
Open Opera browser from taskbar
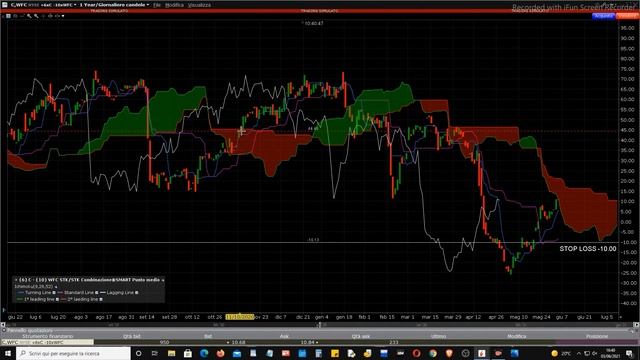tap(416, 353)
